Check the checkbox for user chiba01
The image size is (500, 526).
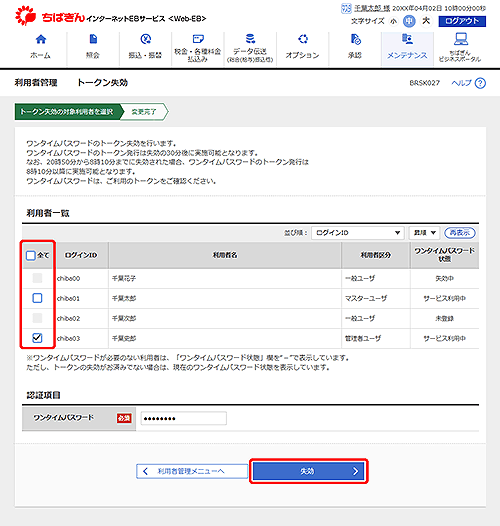tap(37, 298)
